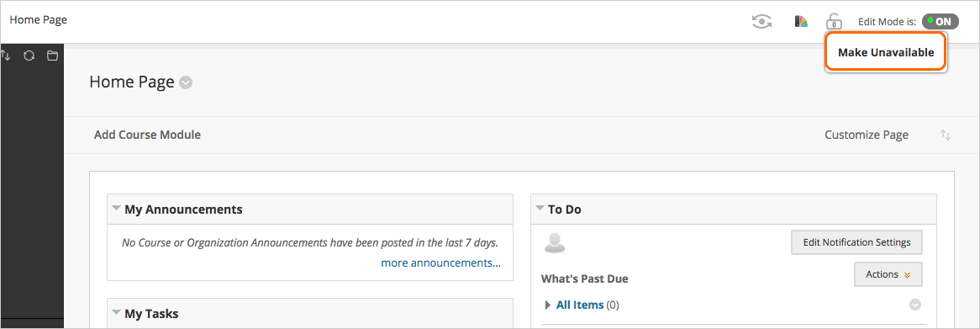The image size is (980, 329).
Task: Click the course menu reorder arrows icon
Action: [x=6, y=56]
